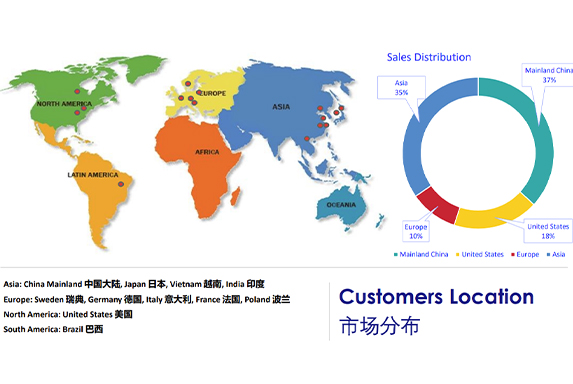Screen dimensions: 573x384
Task: Click the red marker in Brazil
Action: [121, 184]
